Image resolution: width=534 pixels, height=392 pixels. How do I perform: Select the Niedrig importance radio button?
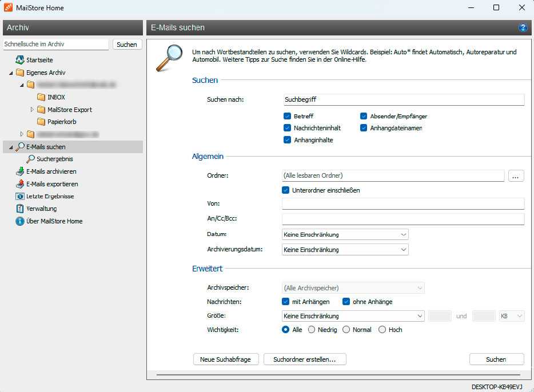311,330
